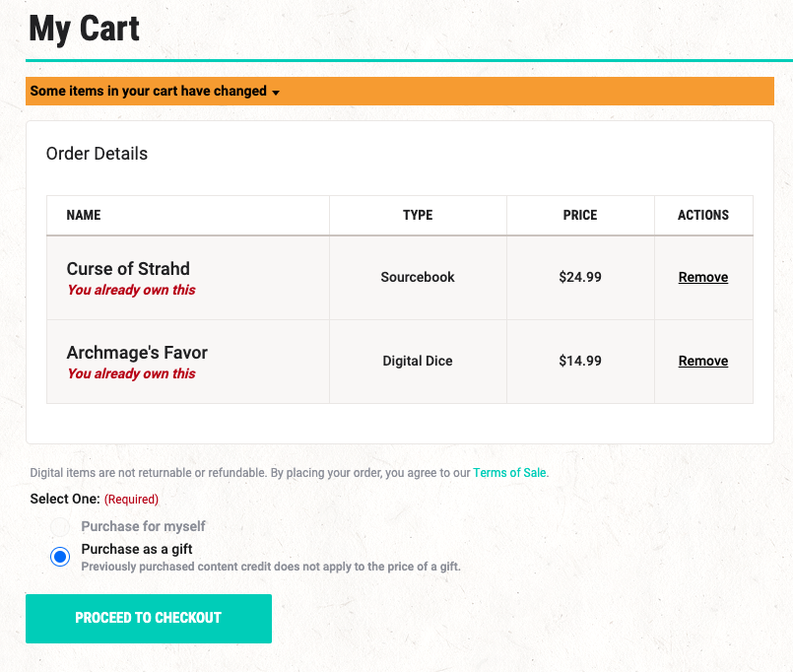793x672 pixels.
Task: Click the TYPE column header
Action: 418,215
